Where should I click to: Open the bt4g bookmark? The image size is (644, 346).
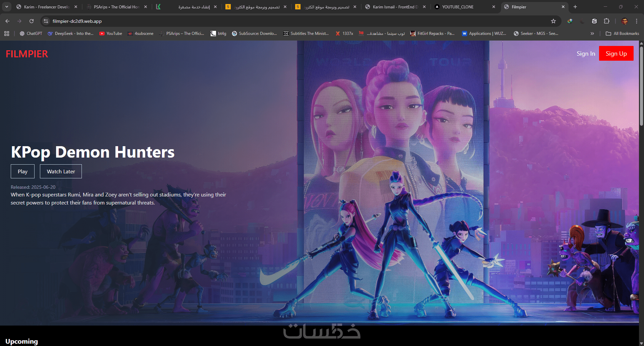point(218,34)
